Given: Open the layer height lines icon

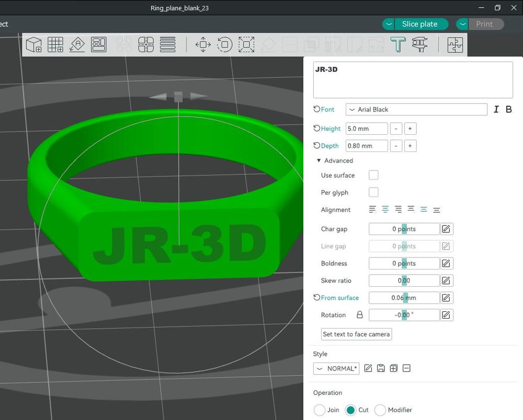Looking at the screenshot, I should tap(168, 44).
